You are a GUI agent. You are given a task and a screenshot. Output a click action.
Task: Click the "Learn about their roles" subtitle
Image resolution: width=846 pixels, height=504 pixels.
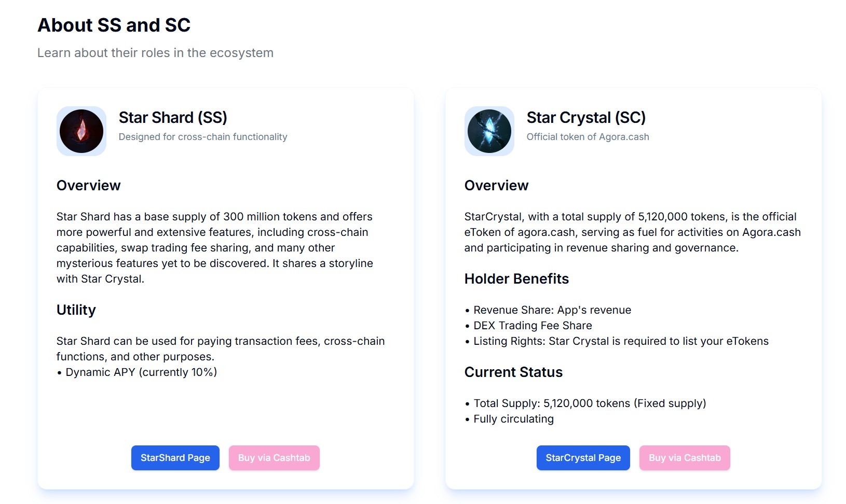coord(155,53)
